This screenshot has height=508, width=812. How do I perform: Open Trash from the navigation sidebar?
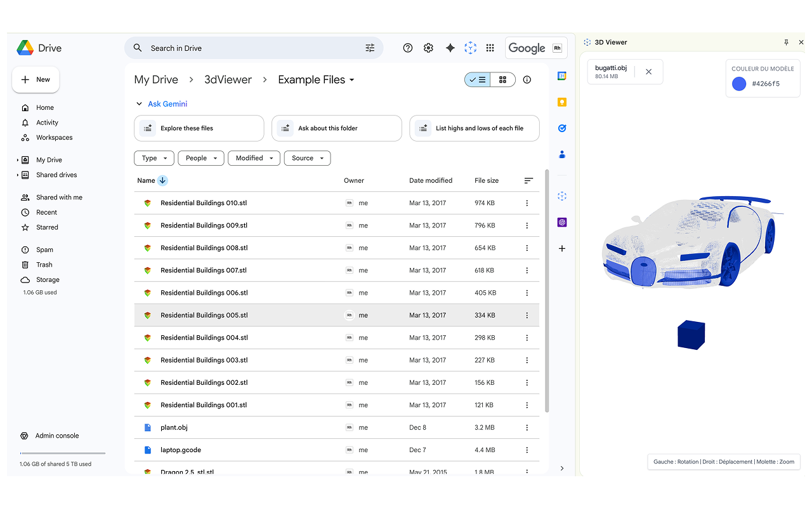43,264
